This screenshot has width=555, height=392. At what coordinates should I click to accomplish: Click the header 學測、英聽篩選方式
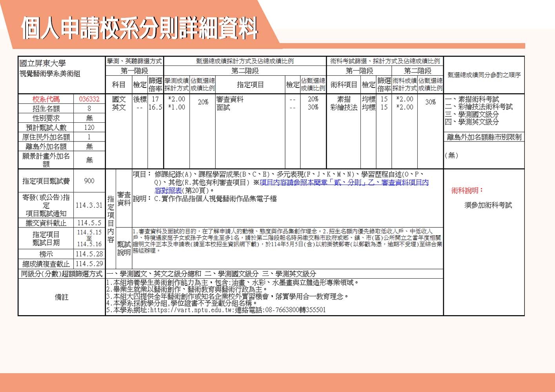pos(134,61)
